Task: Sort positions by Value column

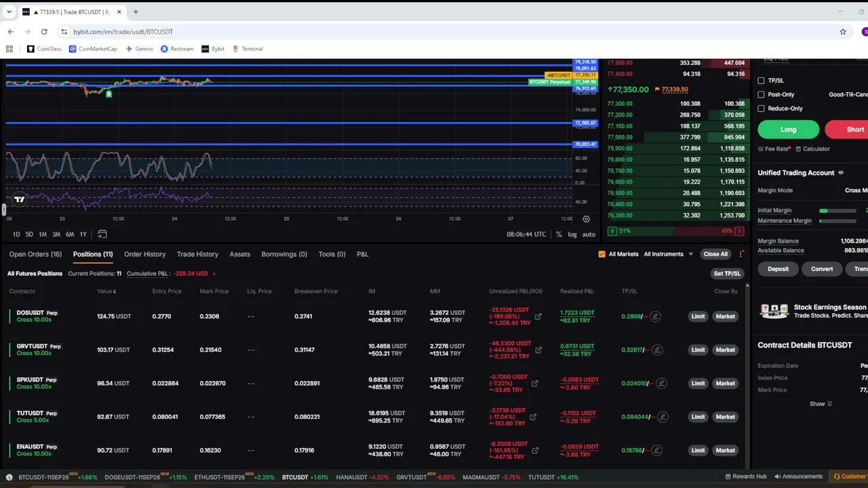Action: coord(106,291)
